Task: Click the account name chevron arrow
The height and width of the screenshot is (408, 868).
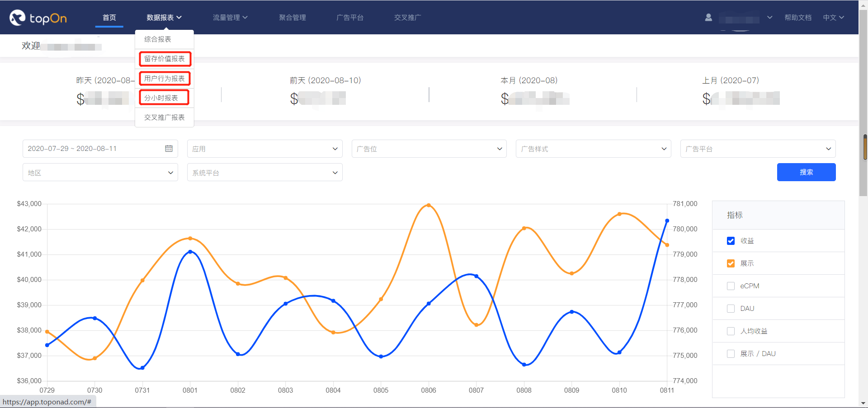Action: point(769,18)
